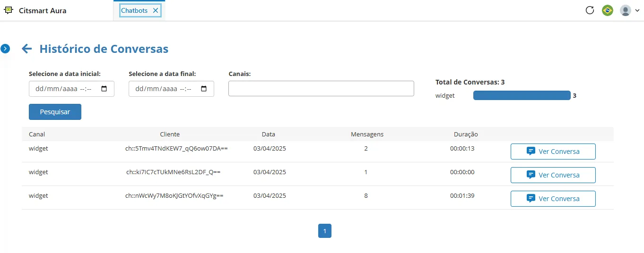
Task: Click the Citsmart Aura logo icon
Action: pyautogui.click(x=8, y=10)
